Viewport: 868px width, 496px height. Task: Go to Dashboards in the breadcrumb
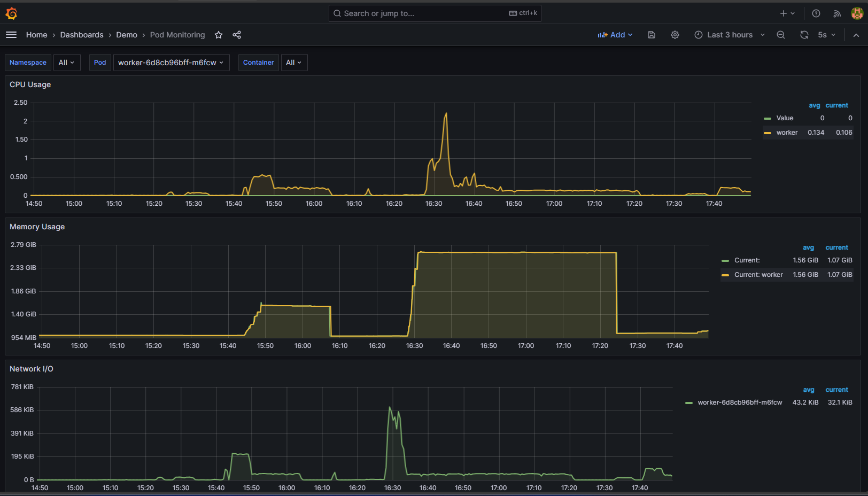pos(82,35)
